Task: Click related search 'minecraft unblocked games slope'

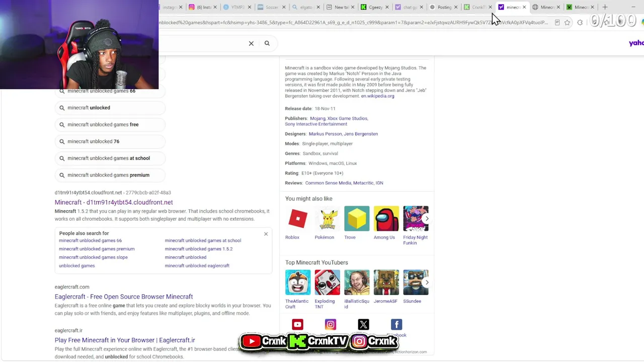Action: [x=93, y=257]
